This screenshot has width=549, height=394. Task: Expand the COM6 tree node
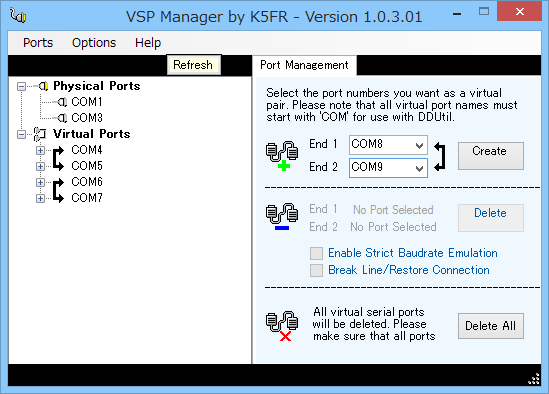click(x=40, y=182)
